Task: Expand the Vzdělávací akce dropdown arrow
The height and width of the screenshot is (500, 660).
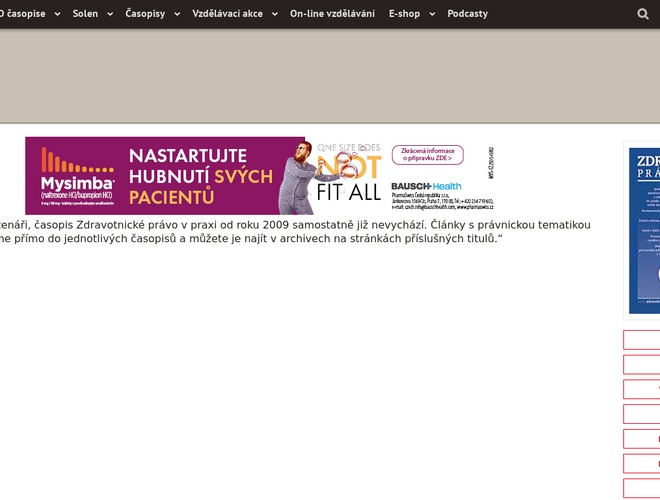Action: [275, 14]
